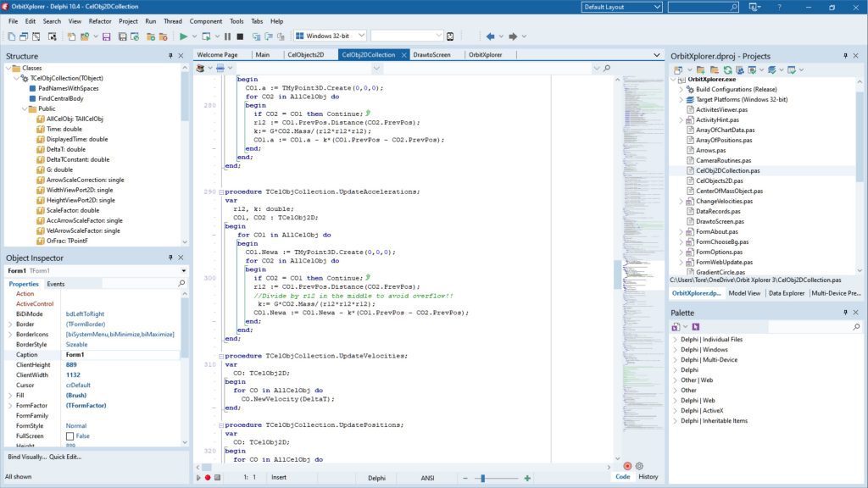Open the Form1 TForm1 component dropdown
The width and height of the screenshot is (868, 488).
click(183, 271)
